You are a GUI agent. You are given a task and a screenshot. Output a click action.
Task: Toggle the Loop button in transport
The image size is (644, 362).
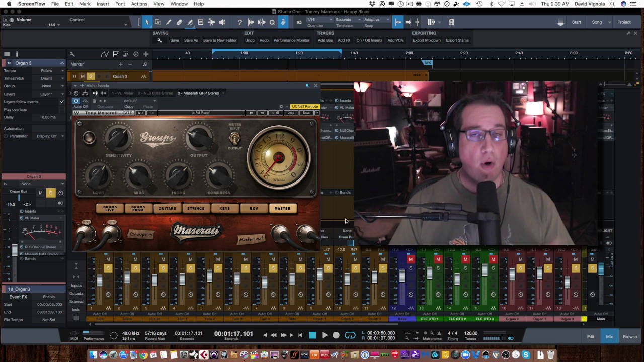click(x=350, y=335)
